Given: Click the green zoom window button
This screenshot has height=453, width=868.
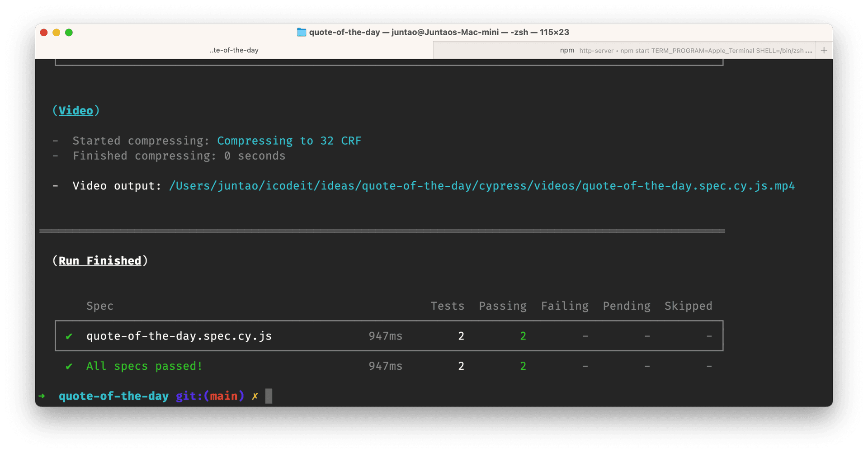Looking at the screenshot, I should point(69,33).
